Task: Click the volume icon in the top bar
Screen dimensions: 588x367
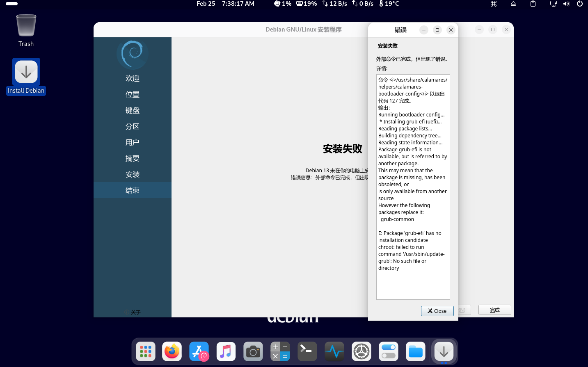Action: pos(567,4)
